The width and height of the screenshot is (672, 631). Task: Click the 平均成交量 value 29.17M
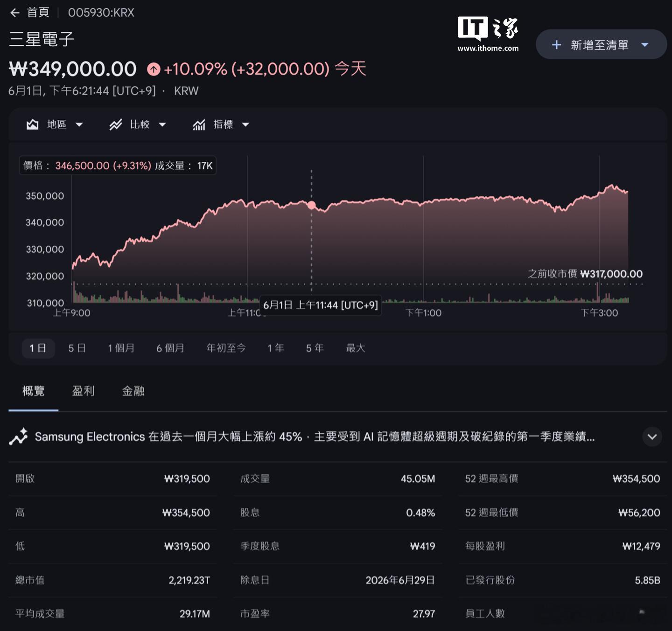(x=195, y=614)
